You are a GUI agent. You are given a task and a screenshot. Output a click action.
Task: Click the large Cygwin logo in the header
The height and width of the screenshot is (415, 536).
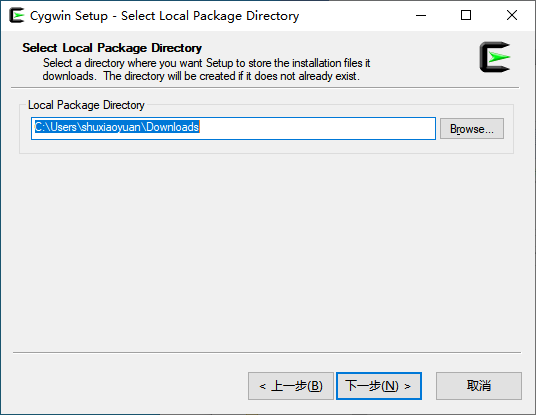click(x=495, y=57)
